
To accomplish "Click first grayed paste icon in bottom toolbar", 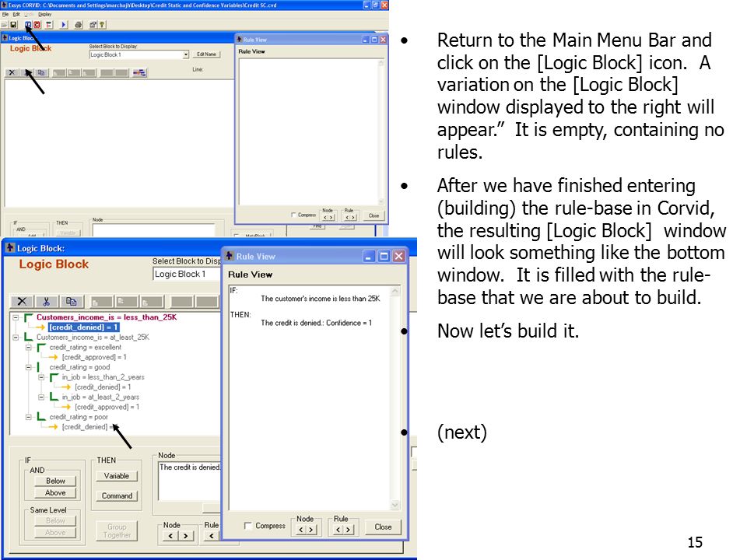I will 101,302.
